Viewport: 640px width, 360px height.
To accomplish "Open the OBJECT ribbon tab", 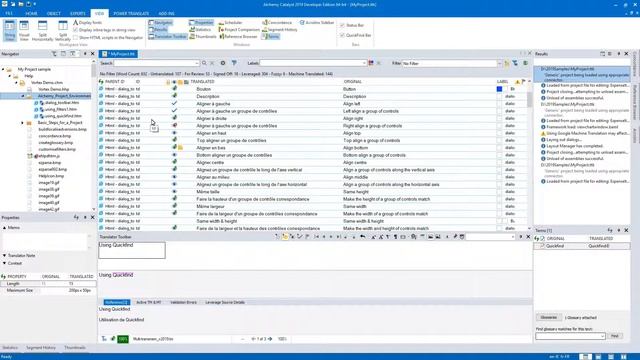I will tap(53, 13).
